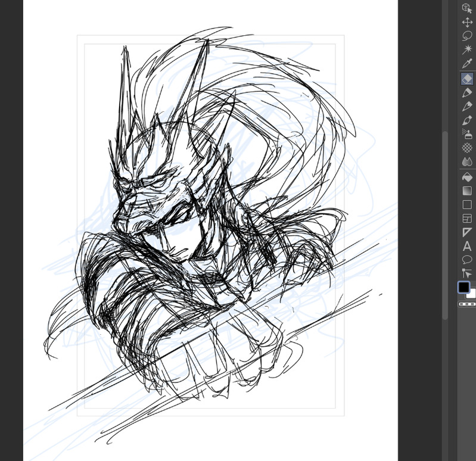The height and width of the screenshot is (461, 476).
Task: Select the Ruler triangle tool
Action: point(467,232)
